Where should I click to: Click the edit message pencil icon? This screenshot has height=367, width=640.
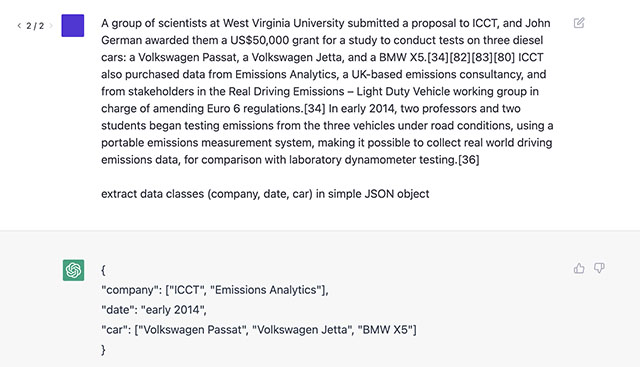[579, 23]
